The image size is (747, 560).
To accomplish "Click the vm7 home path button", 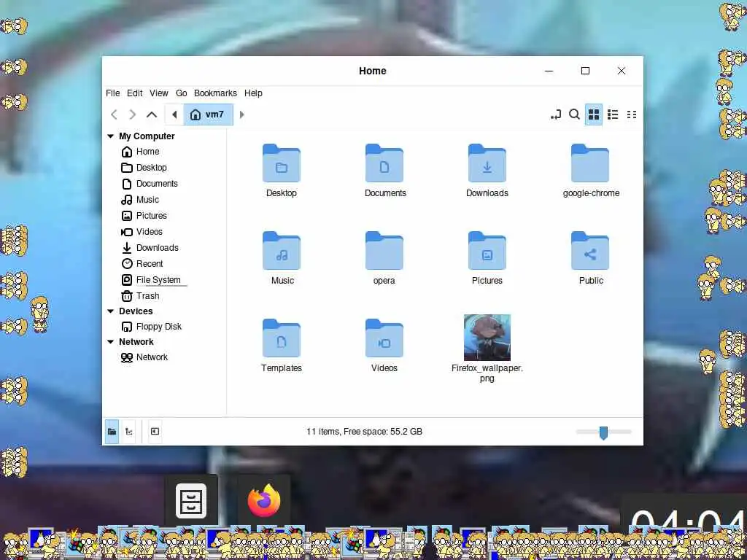I will 208,114.
